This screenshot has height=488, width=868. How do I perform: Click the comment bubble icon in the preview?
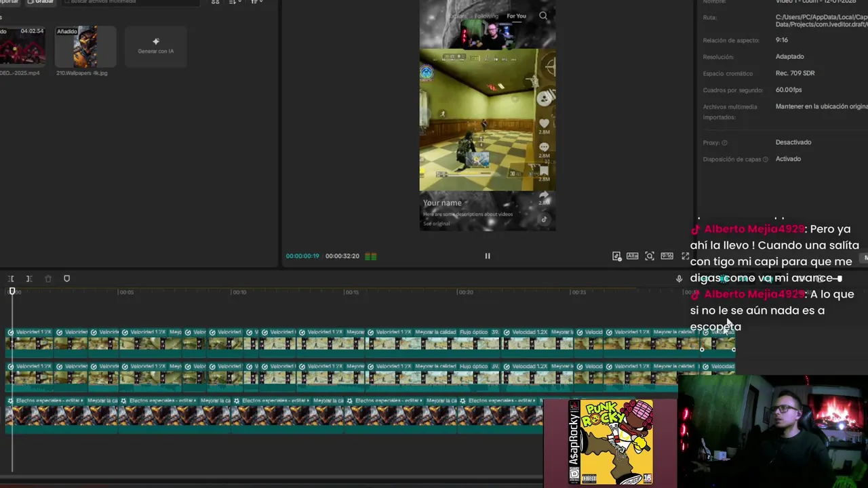(x=544, y=147)
